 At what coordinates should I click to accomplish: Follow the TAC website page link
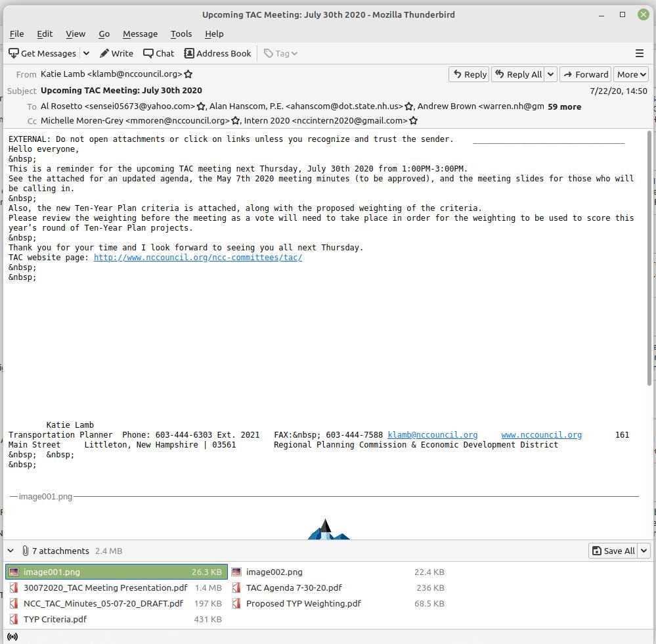[x=198, y=258]
